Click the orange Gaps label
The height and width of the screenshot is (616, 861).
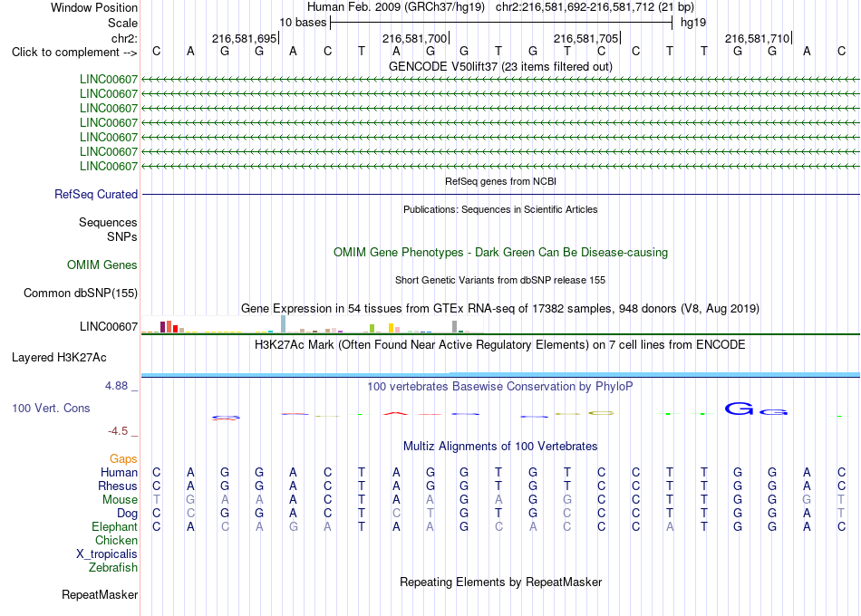123,459
